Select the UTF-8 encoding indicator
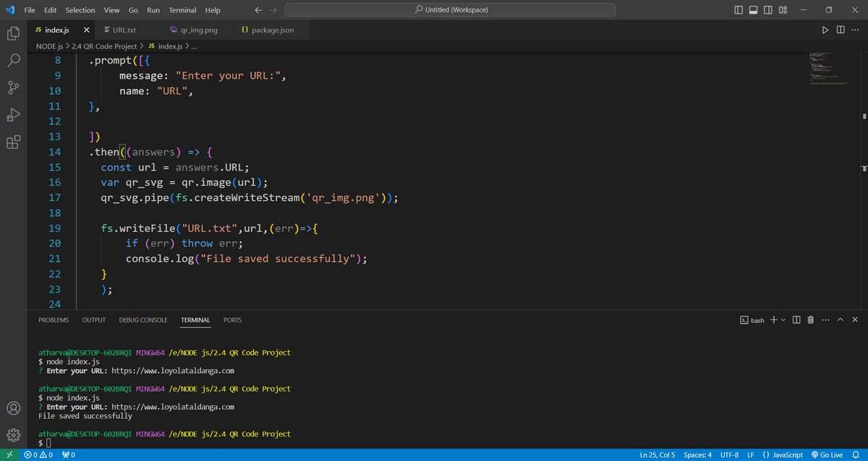This screenshot has height=461, width=868. [728, 454]
